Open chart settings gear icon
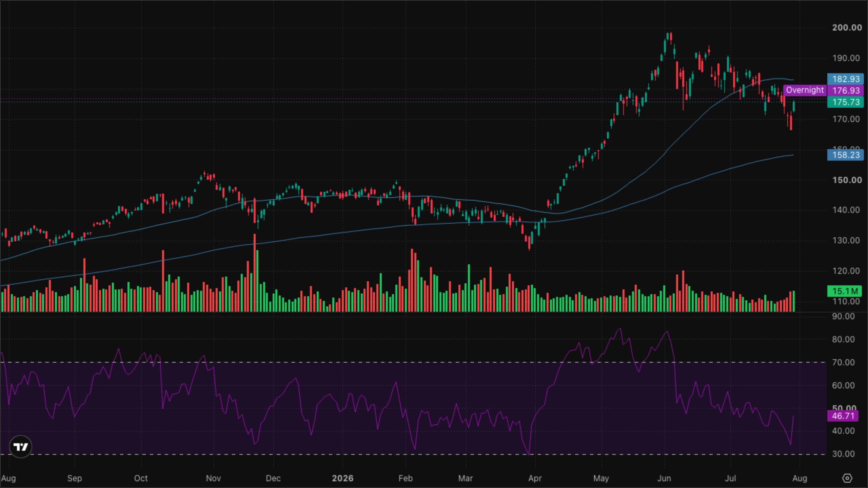The height and width of the screenshot is (488, 868). [847, 478]
